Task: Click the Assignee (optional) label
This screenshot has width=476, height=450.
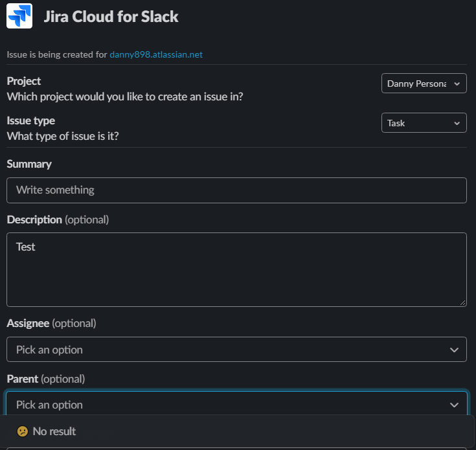Action: [51, 324]
